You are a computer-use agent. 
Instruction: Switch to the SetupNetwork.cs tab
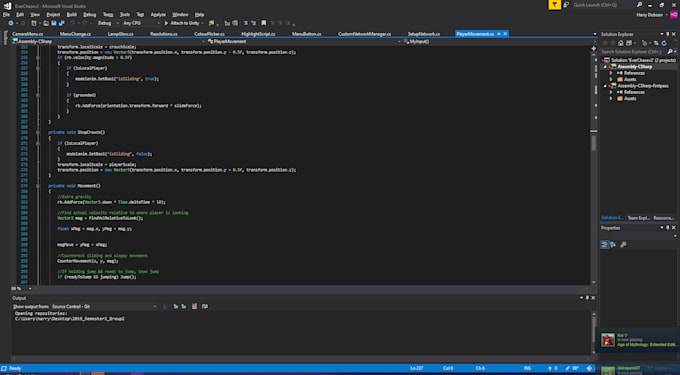click(423, 34)
